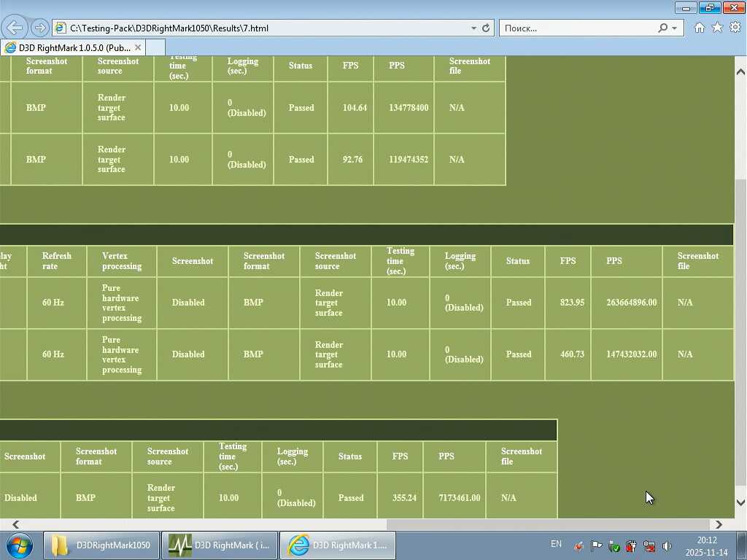Click the PPS value 7173461.00

460,497
